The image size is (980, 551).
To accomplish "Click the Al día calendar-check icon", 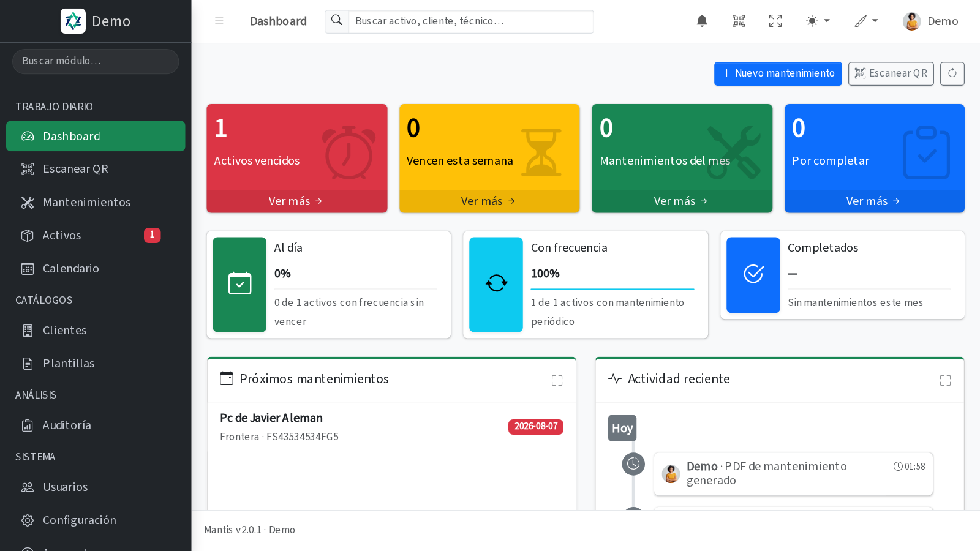I will click(x=239, y=284).
